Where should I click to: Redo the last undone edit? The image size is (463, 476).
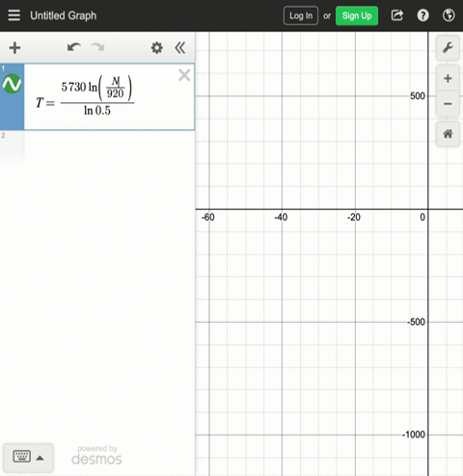point(97,47)
